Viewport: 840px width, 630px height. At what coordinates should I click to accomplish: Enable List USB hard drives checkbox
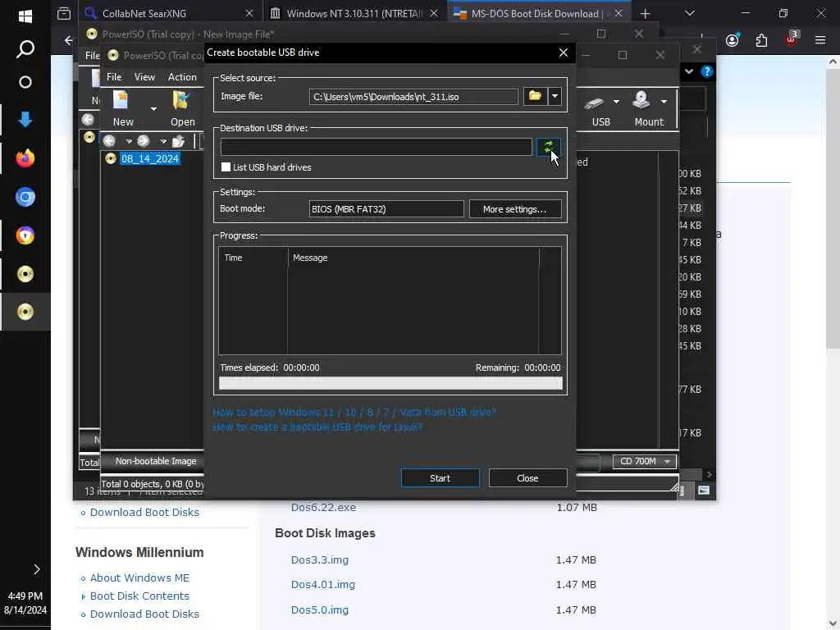(226, 167)
